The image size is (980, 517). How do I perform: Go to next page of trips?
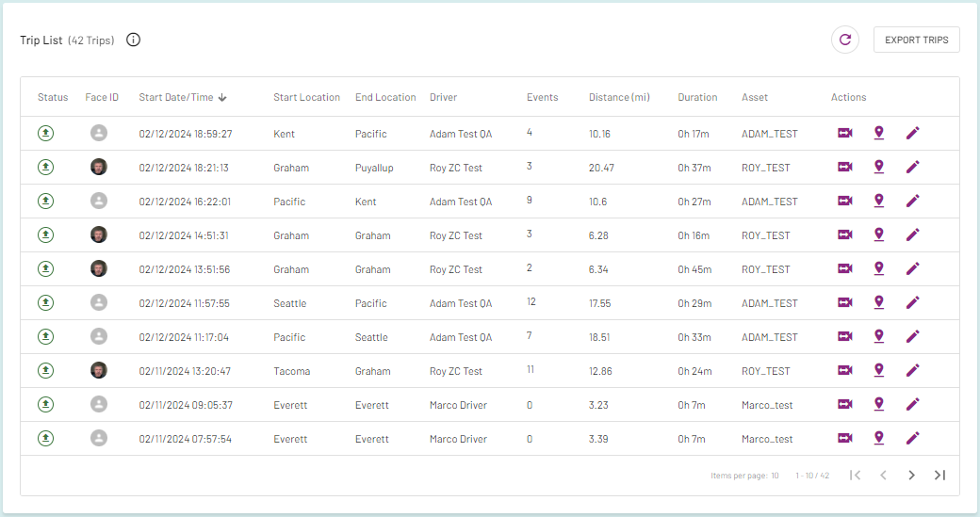pos(911,476)
